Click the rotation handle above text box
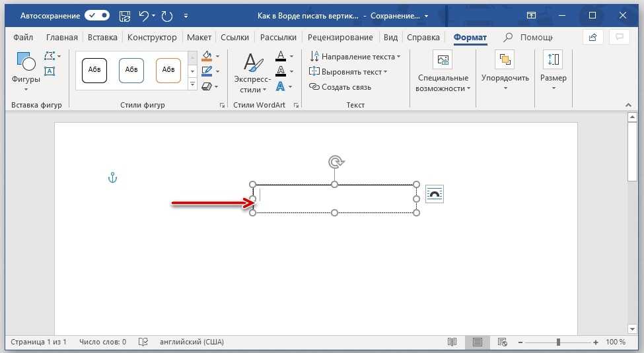Image resolution: width=644 pixels, height=353 pixels. [336, 162]
